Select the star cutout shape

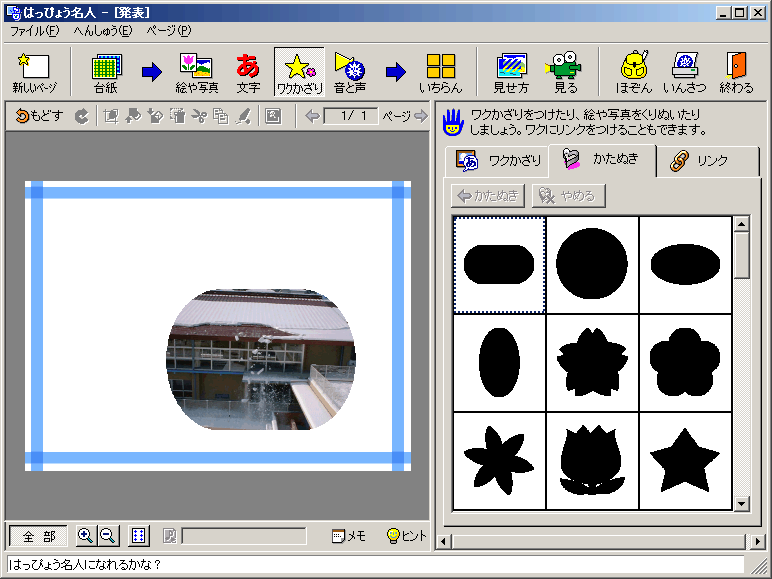pyautogui.click(x=685, y=459)
